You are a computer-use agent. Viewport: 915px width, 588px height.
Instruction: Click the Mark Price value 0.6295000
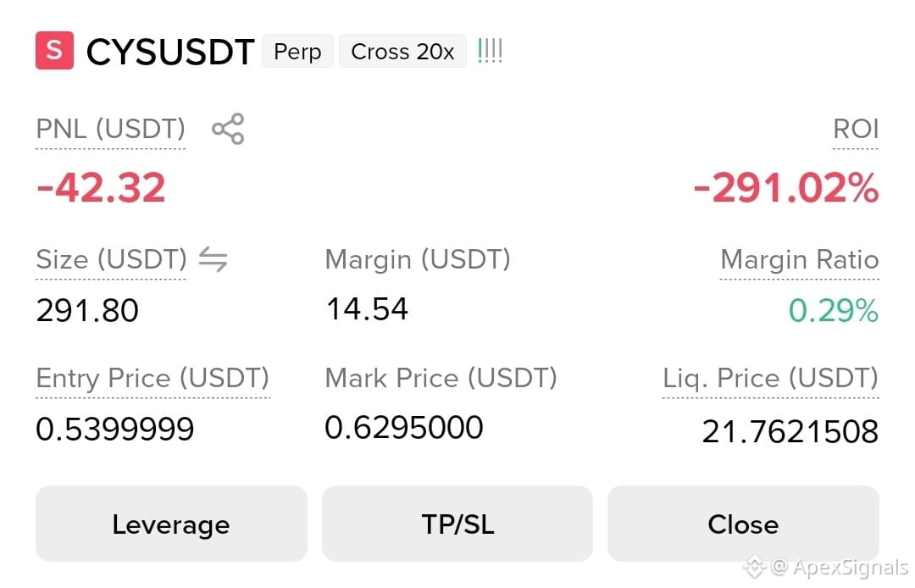pyautogui.click(x=404, y=427)
